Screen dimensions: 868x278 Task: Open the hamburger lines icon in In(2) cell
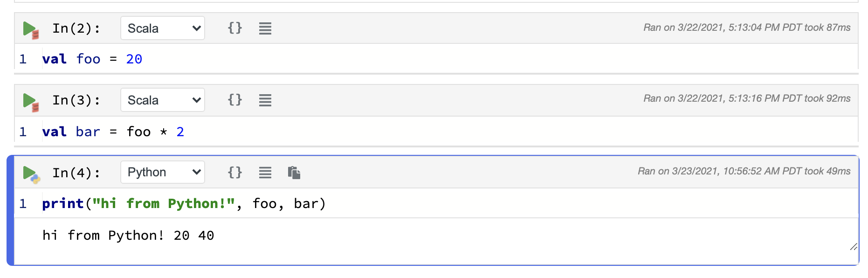tap(265, 28)
